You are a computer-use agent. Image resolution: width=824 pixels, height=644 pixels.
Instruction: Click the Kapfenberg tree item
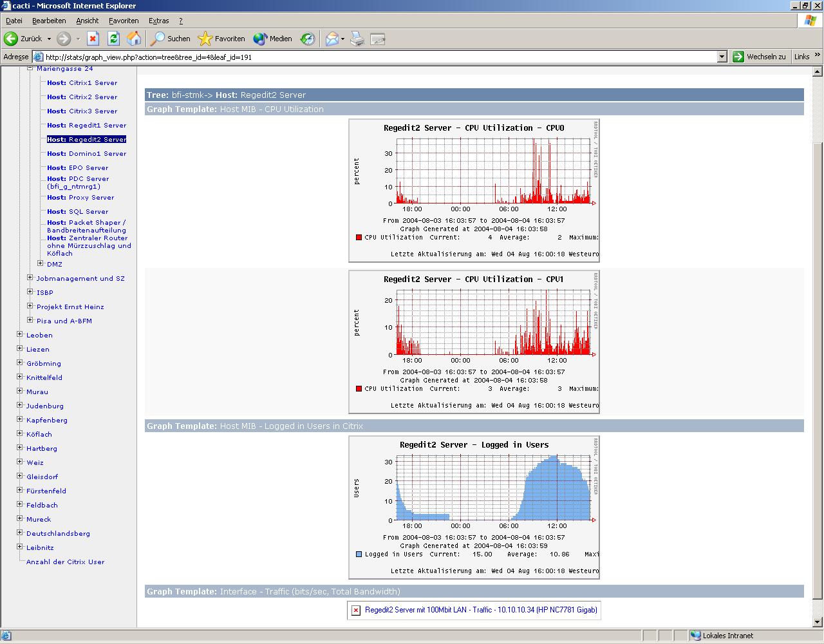(x=47, y=420)
